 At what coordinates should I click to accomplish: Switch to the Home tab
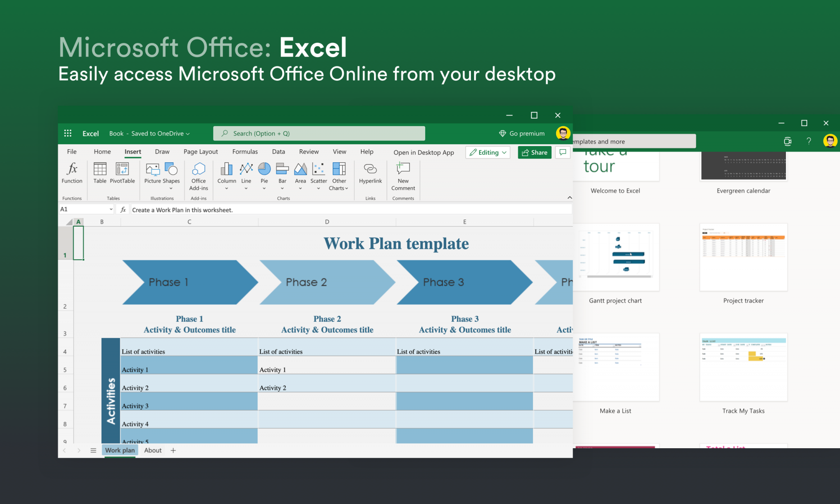click(x=102, y=152)
